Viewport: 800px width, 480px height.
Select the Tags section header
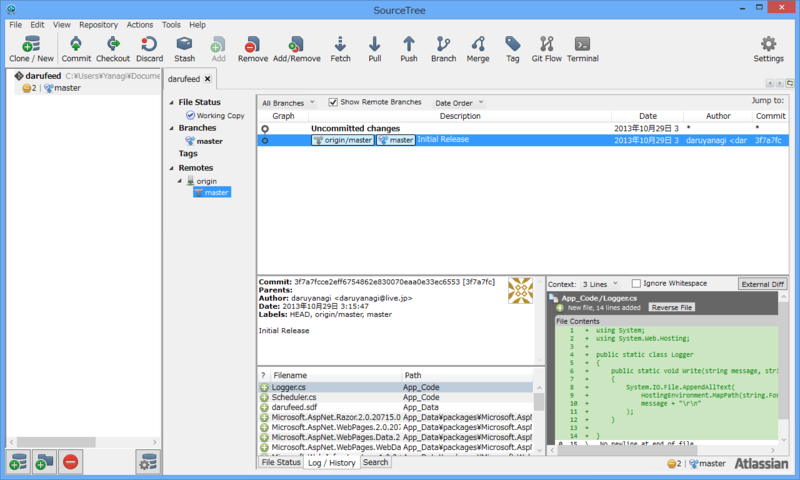click(x=188, y=154)
